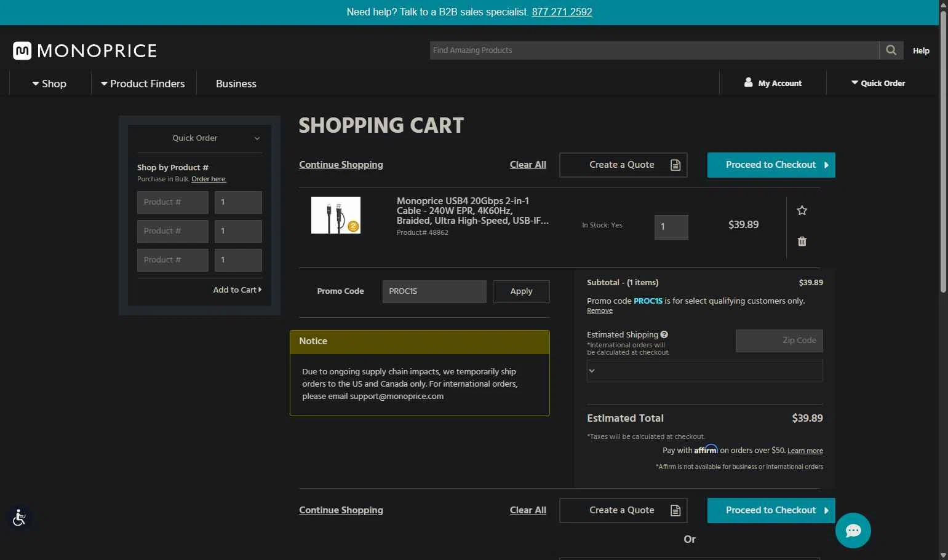Click the Estimated Shipping help icon

point(664,334)
